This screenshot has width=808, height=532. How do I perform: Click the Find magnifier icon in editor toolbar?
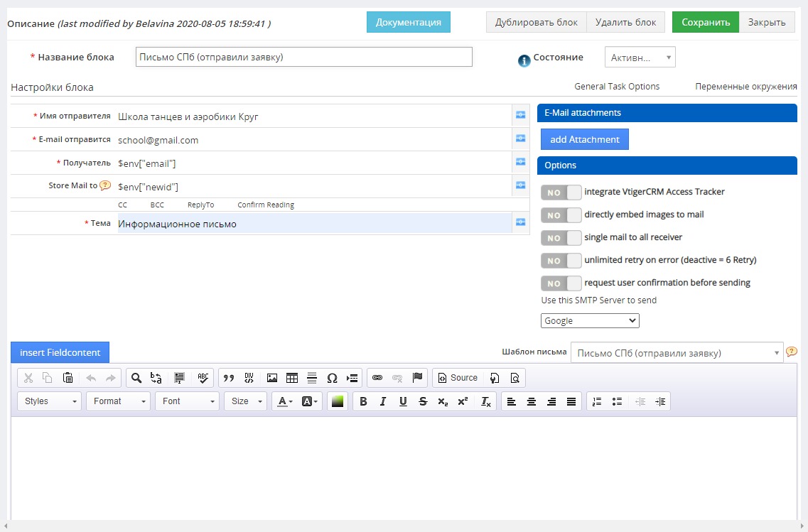coord(136,378)
